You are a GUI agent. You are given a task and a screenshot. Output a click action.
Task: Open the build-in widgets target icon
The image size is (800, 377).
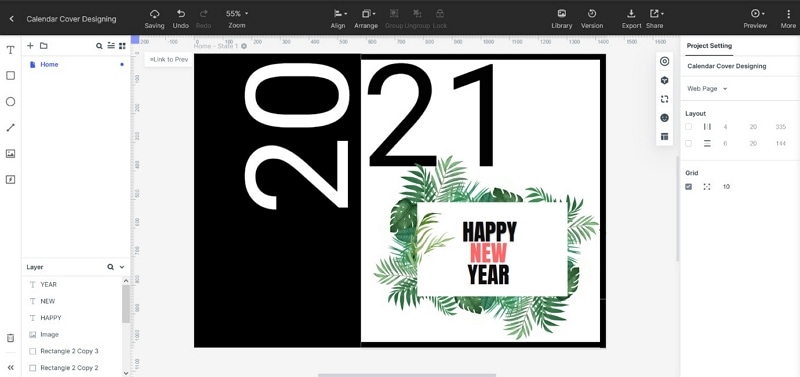[664, 61]
